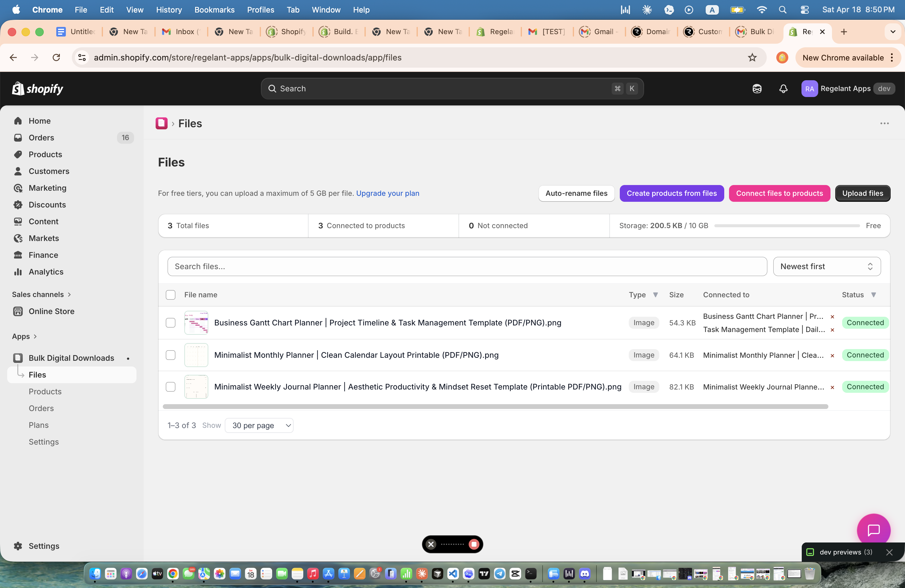This screenshot has height=588, width=905.
Task: Open the Online Store sales channel
Action: [x=51, y=311]
